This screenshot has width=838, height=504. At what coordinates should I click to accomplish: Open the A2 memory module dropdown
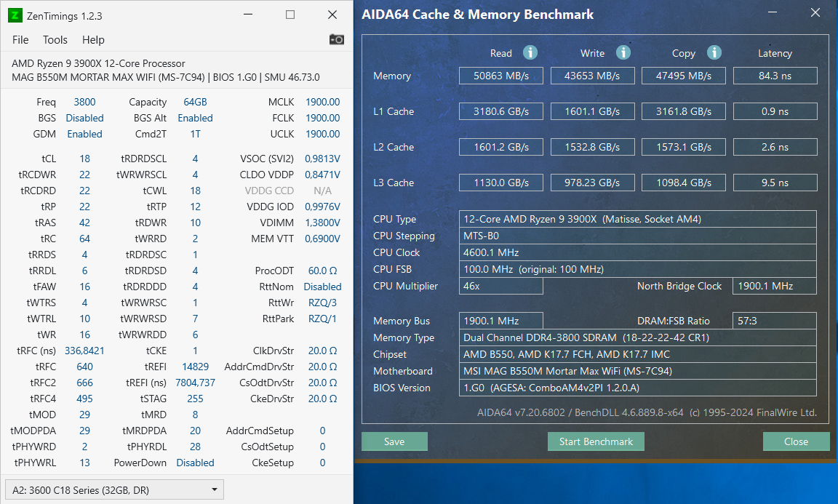pos(114,489)
